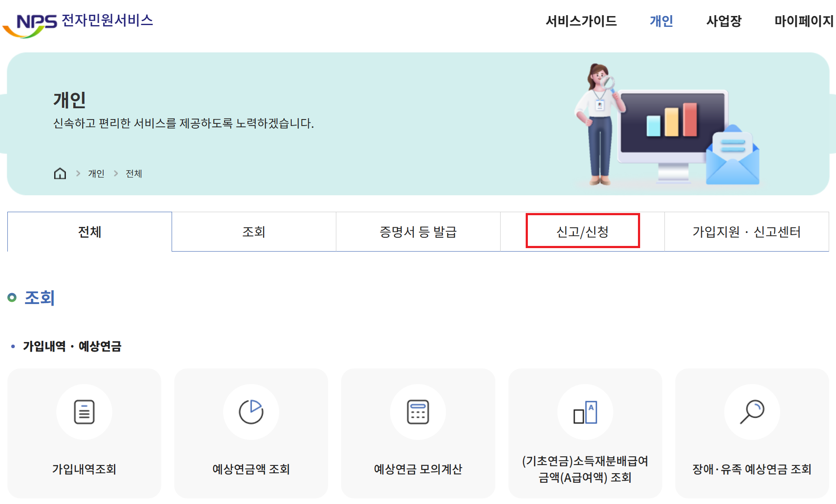The image size is (836, 504).
Task: Click the pie chart icon for 예상연금액 조회
Action: (x=251, y=412)
